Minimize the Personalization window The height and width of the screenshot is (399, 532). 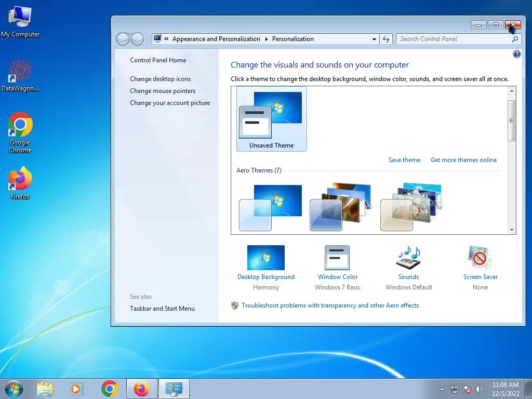[x=478, y=25]
